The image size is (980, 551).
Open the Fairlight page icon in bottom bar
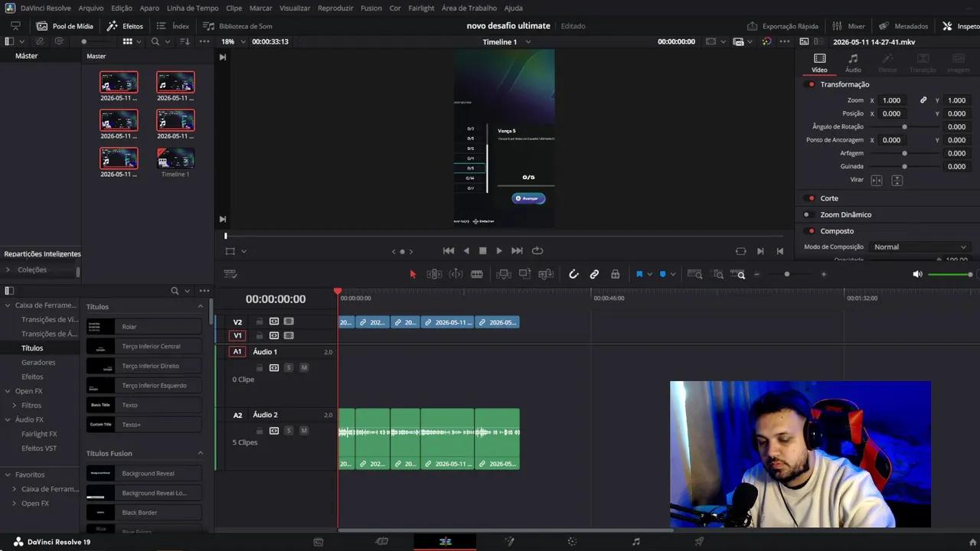[x=636, y=542]
